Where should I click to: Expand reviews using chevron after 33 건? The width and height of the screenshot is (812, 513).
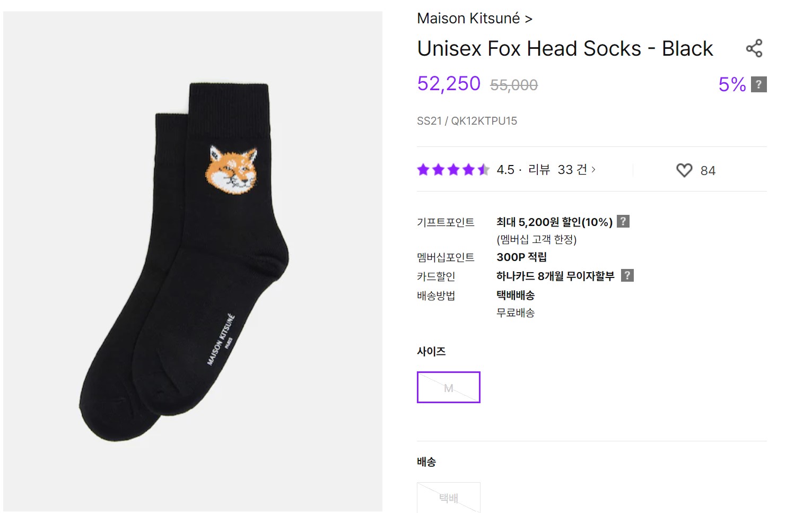pyautogui.click(x=592, y=170)
